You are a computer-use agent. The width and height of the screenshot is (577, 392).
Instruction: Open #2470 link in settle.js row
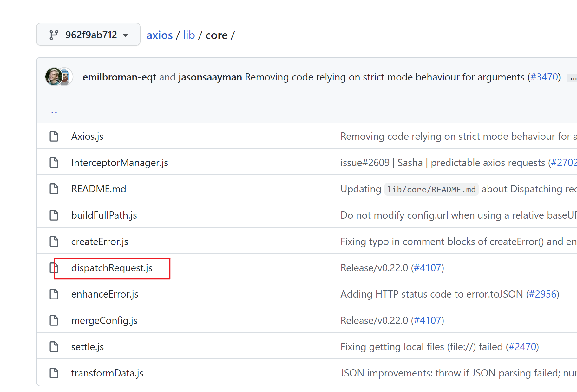(x=522, y=347)
